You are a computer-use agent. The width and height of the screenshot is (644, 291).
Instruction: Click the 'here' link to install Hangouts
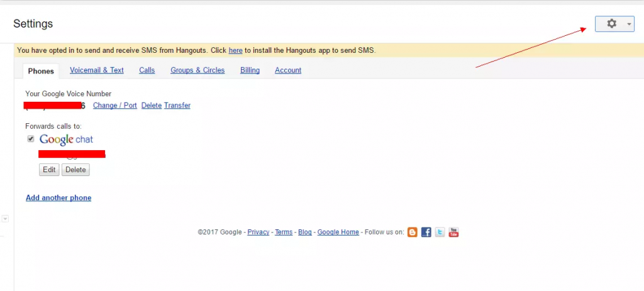click(235, 50)
